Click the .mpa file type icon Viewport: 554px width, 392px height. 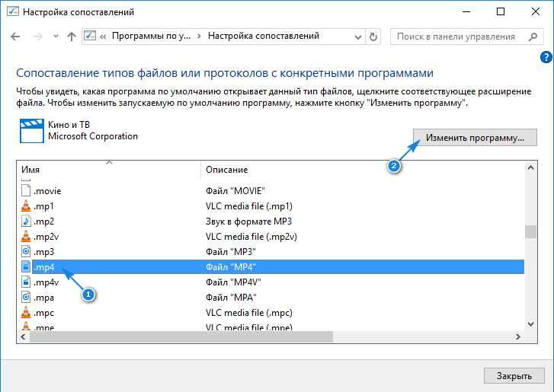click(26, 297)
